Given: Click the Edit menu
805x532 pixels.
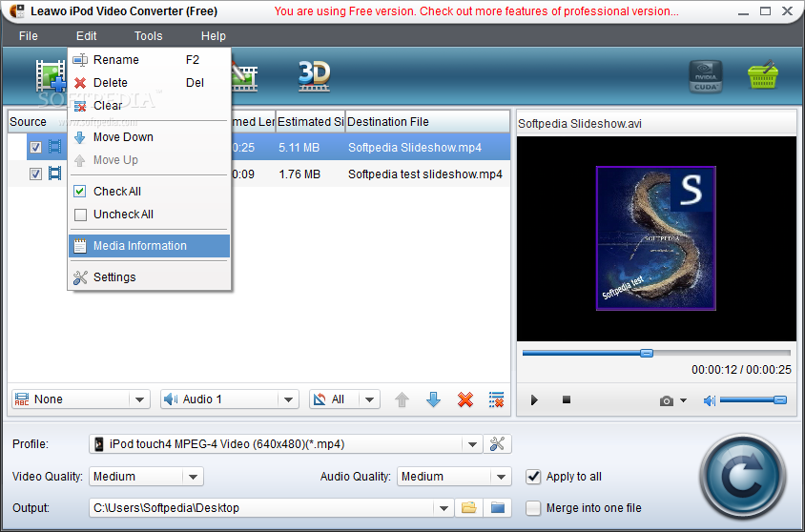Looking at the screenshot, I should point(86,36).
